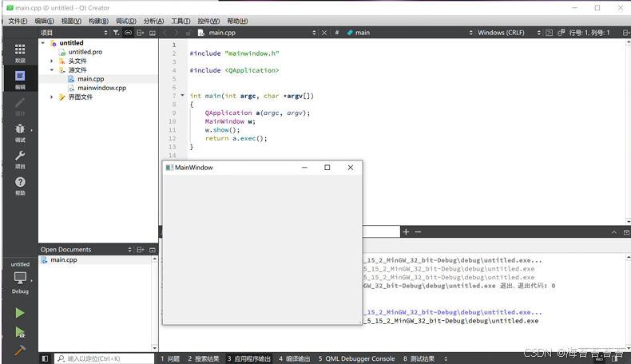Split the Open Documents panel
The image size is (631, 364).
140,249
